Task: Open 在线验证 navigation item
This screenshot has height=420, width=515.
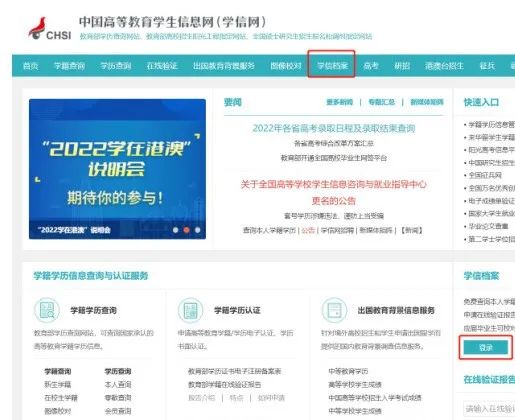Action: [x=162, y=66]
